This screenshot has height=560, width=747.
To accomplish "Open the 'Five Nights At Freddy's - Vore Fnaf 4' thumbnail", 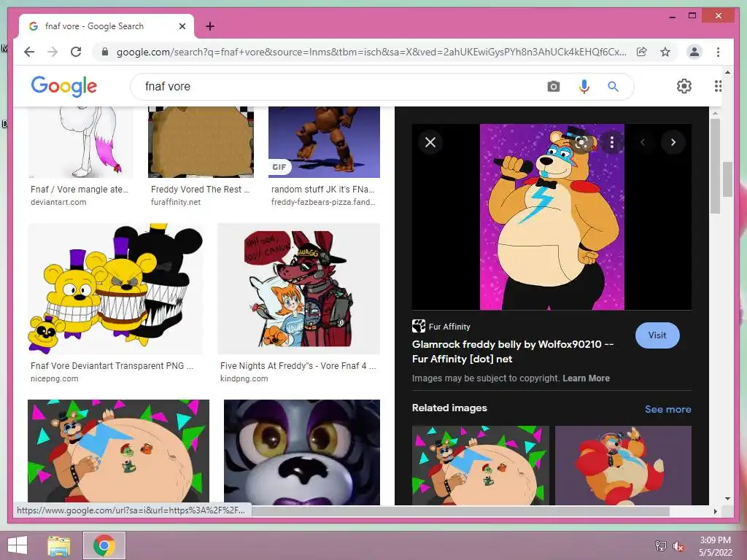I will pos(298,289).
